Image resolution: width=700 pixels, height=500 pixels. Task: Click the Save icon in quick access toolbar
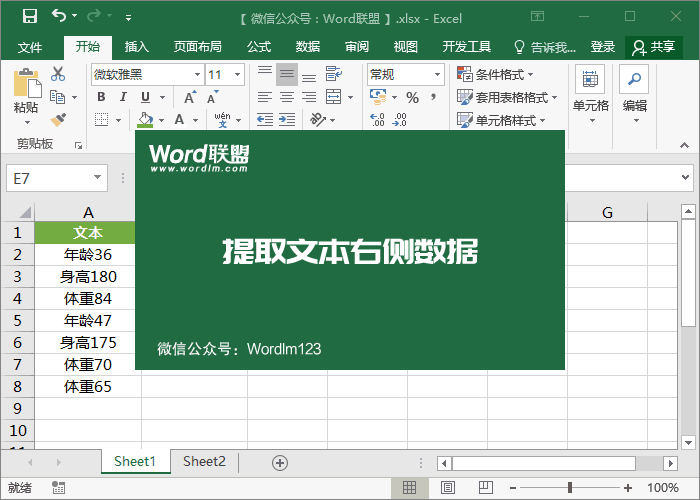pyautogui.click(x=29, y=16)
